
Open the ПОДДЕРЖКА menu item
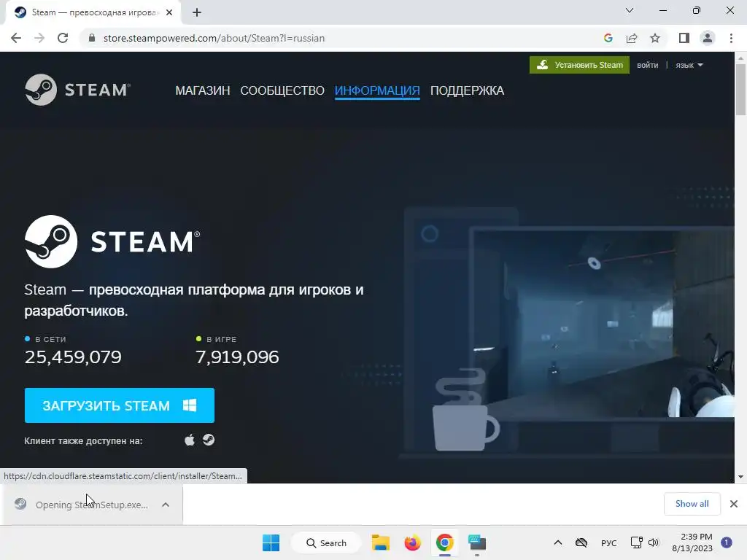pos(467,90)
